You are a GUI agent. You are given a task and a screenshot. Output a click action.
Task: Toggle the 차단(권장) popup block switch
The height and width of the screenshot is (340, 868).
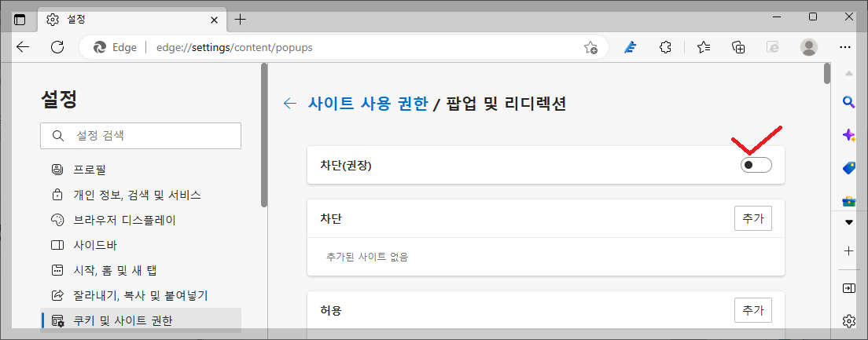click(756, 165)
